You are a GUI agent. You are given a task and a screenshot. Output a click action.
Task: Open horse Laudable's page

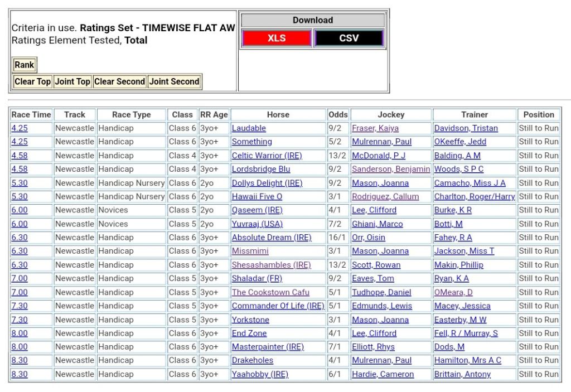(x=249, y=128)
